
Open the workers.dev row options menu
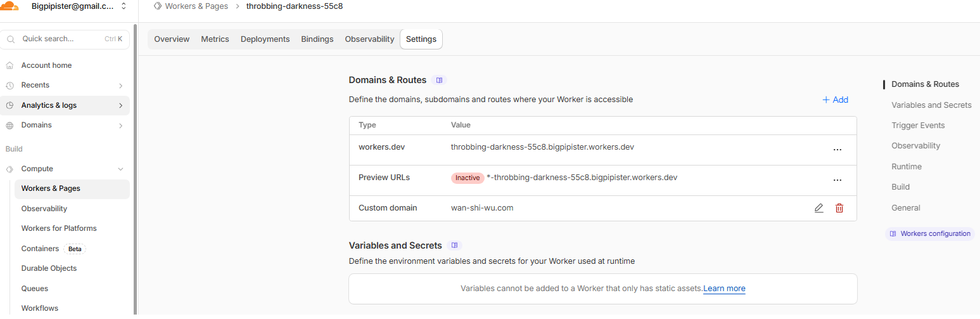(837, 150)
